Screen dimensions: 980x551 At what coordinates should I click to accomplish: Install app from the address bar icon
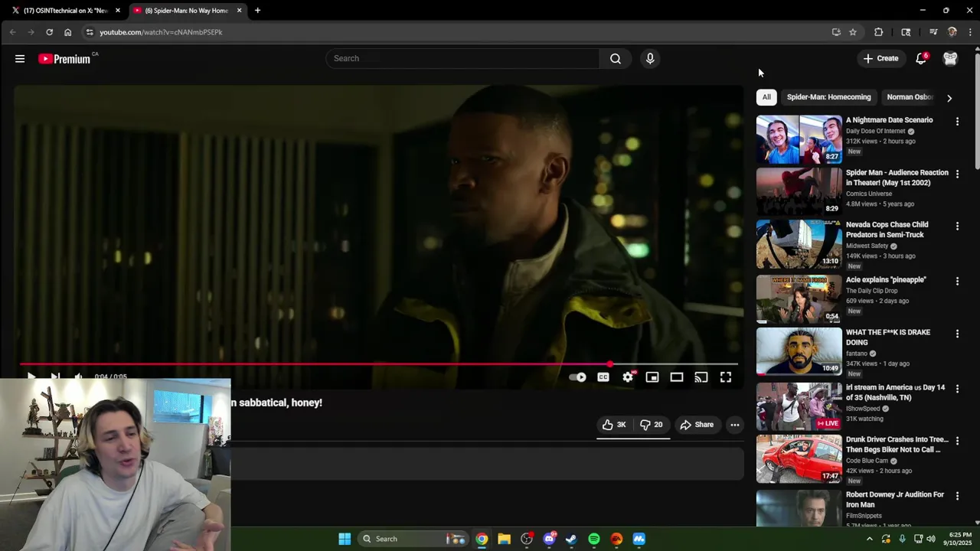click(836, 32)
